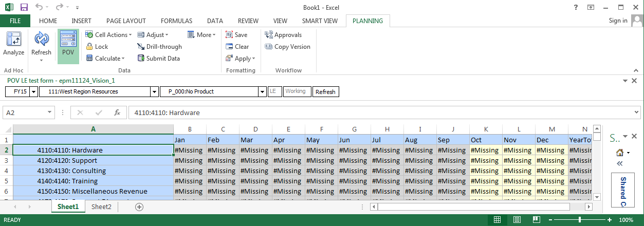
Task: Switch to PAGE LAYOUT tab
Action: click(126, 21)
